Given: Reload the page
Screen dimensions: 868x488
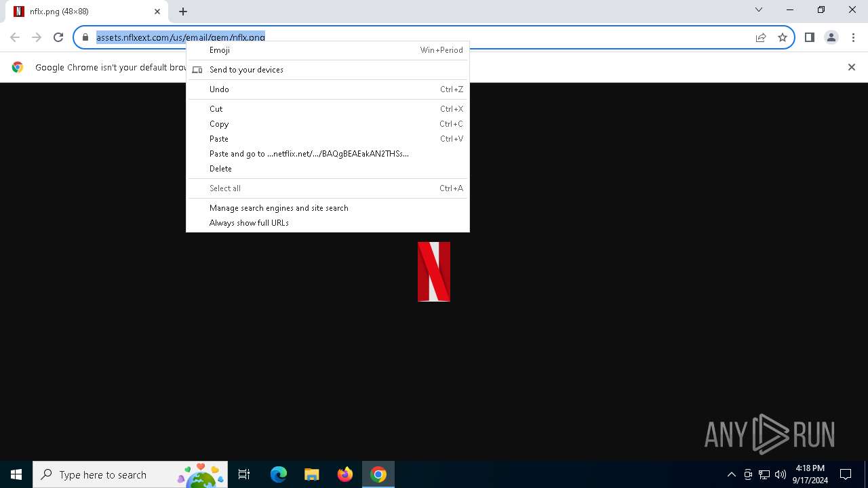Looking at the screenshot, I should click(x=58, y=37).
